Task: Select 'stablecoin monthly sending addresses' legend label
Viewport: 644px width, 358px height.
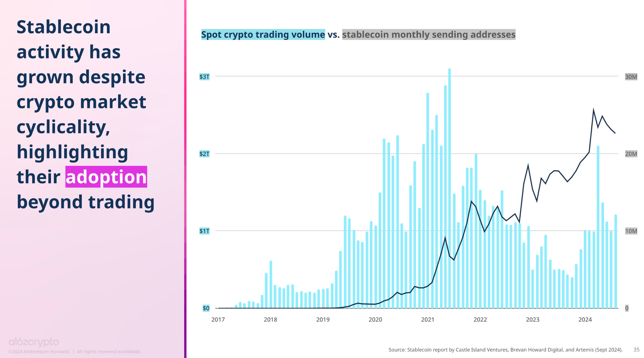Action: [428, 34]
